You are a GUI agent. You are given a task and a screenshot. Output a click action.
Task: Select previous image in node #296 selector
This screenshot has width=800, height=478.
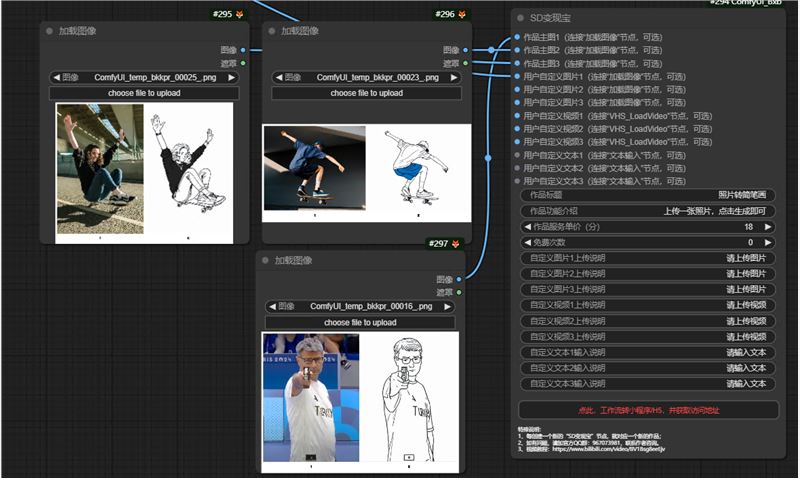pos(279,78)
